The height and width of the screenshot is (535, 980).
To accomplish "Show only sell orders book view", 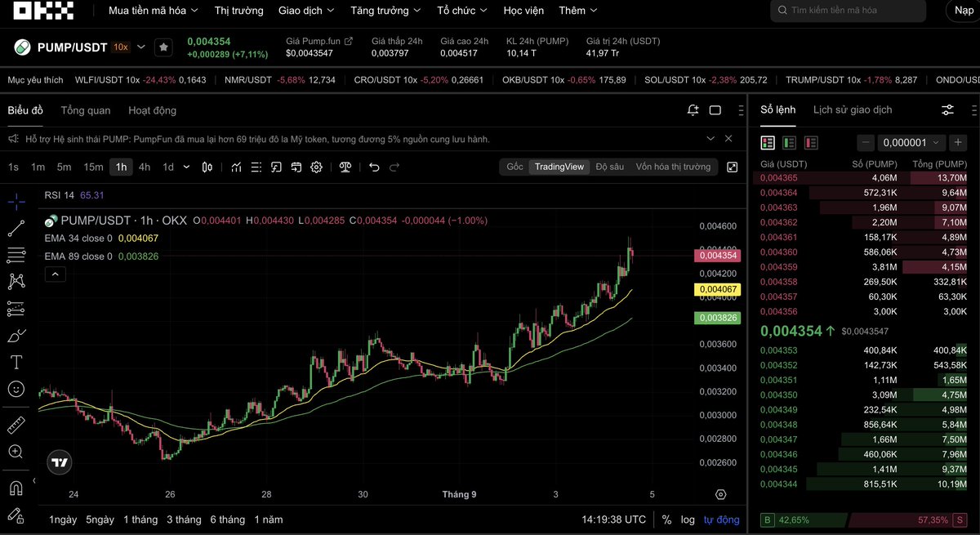I will point(811,143).
